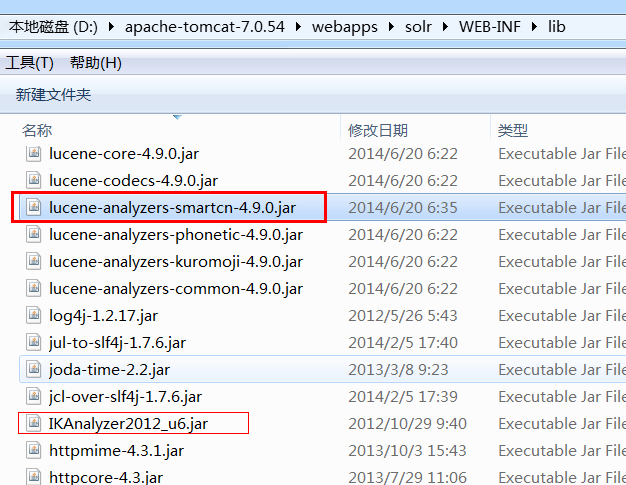Open the 工具(T) menu
Viewport: 626px width, 485px height.
point(30,63)
